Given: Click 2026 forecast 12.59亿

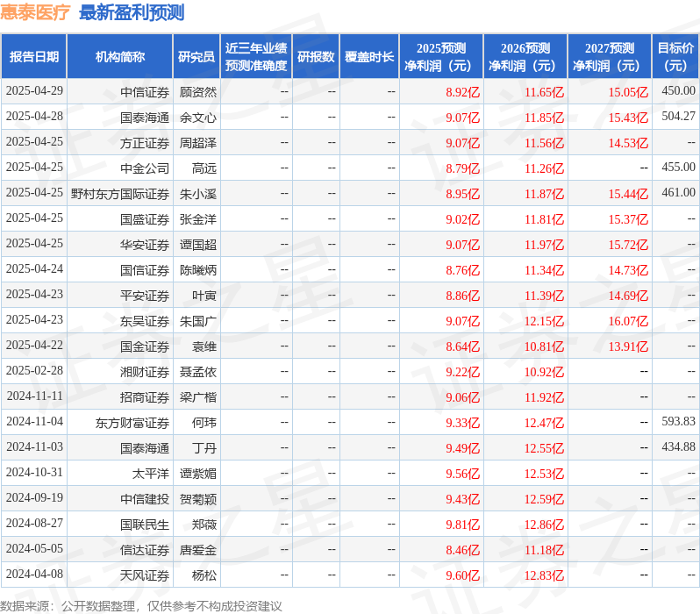Looking at the screenshot, I should point(544,500).
